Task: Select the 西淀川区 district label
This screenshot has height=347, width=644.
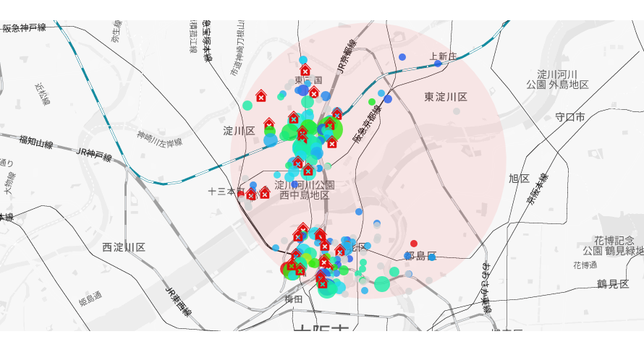Action: (124, 247)
